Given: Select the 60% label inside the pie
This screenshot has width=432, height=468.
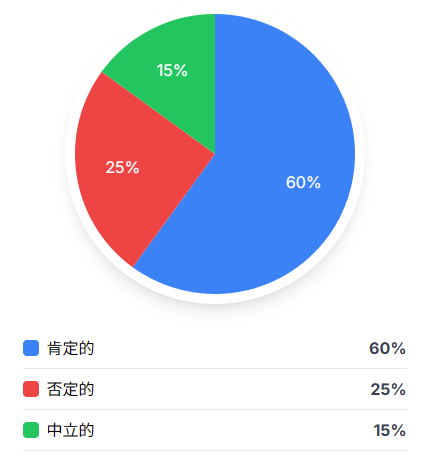Looking at the screenshot, I should [303, 183].
